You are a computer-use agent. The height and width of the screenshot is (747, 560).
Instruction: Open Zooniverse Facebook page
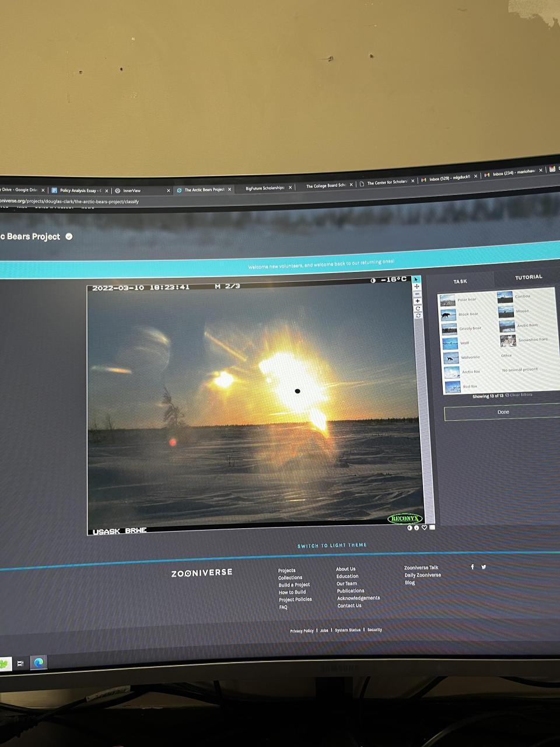[473, 567]
